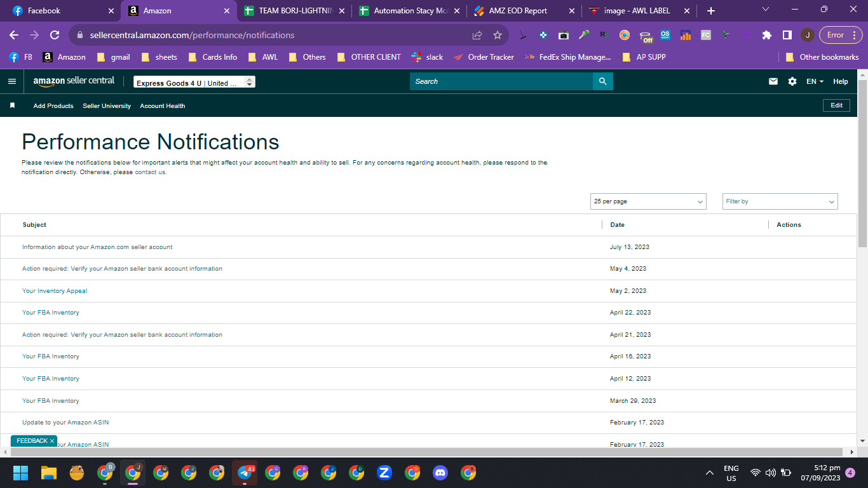Open the taskbar clock and date
Screen dimensions: 868x488
click(820, 473)
